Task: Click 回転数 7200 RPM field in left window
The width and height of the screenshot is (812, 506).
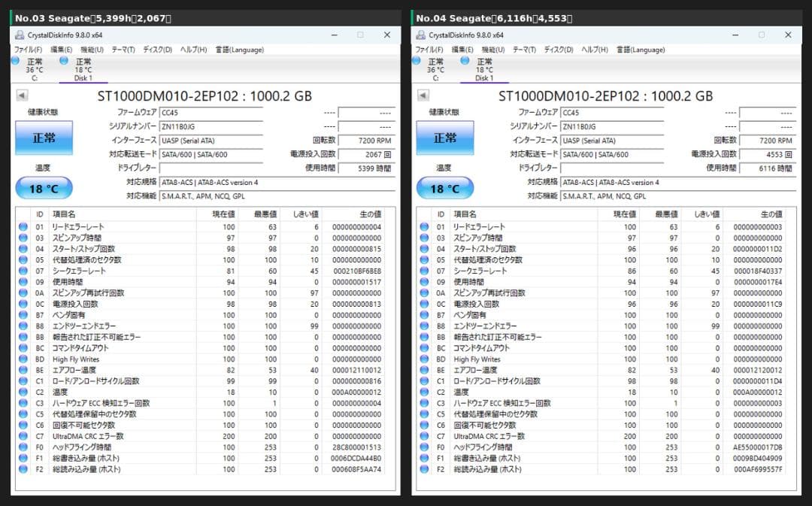Action: tap(367, 141)
